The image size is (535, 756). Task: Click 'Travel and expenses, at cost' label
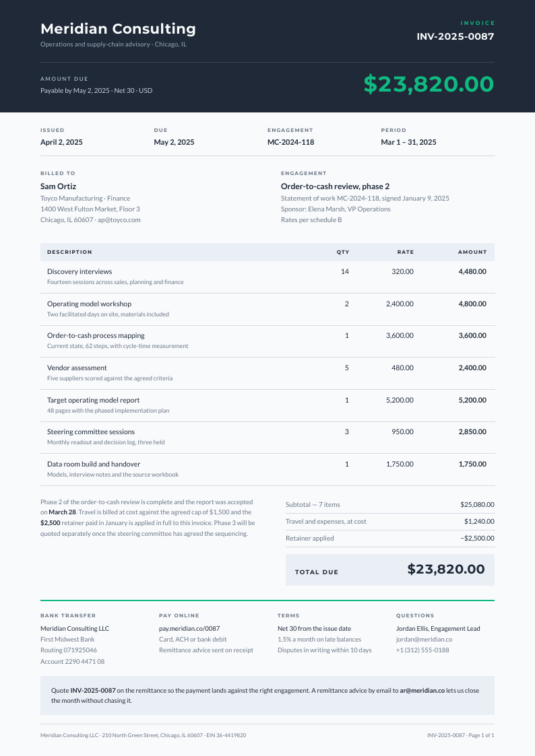click(326, 522)
